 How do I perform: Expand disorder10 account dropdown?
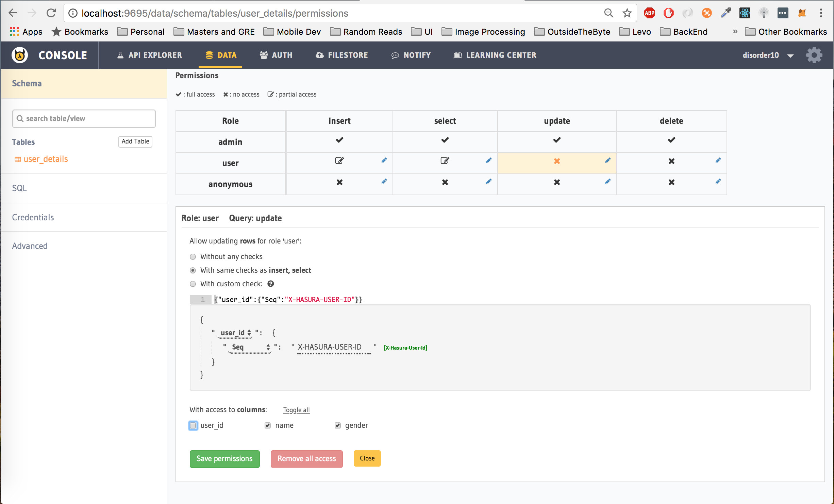point(790,55)
